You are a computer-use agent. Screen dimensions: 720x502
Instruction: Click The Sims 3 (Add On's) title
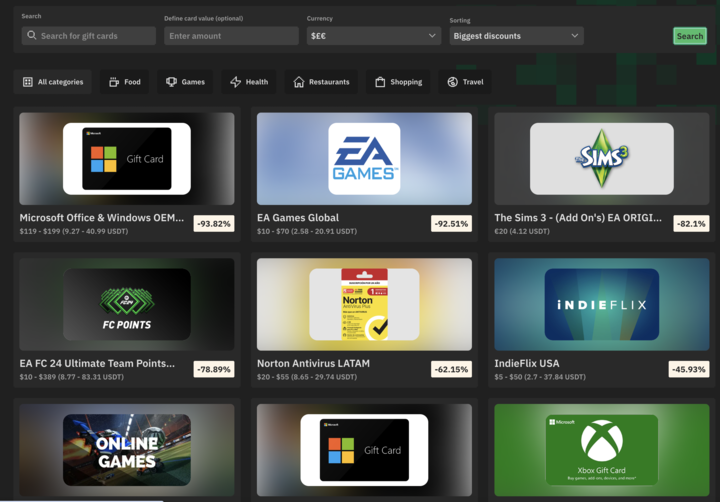click(578, 218)
